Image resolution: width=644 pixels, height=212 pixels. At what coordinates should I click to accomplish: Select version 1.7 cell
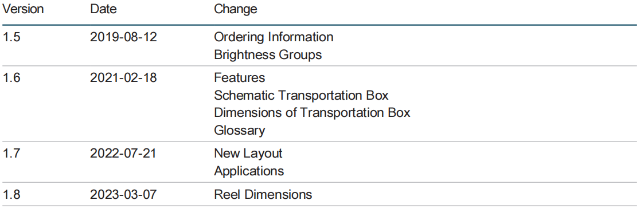click(11, 154)
